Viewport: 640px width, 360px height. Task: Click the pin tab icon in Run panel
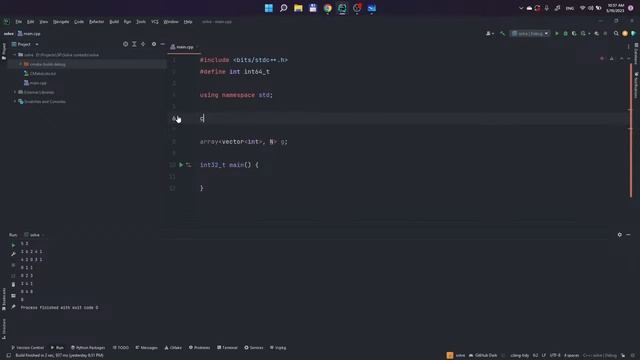(13, 307)
